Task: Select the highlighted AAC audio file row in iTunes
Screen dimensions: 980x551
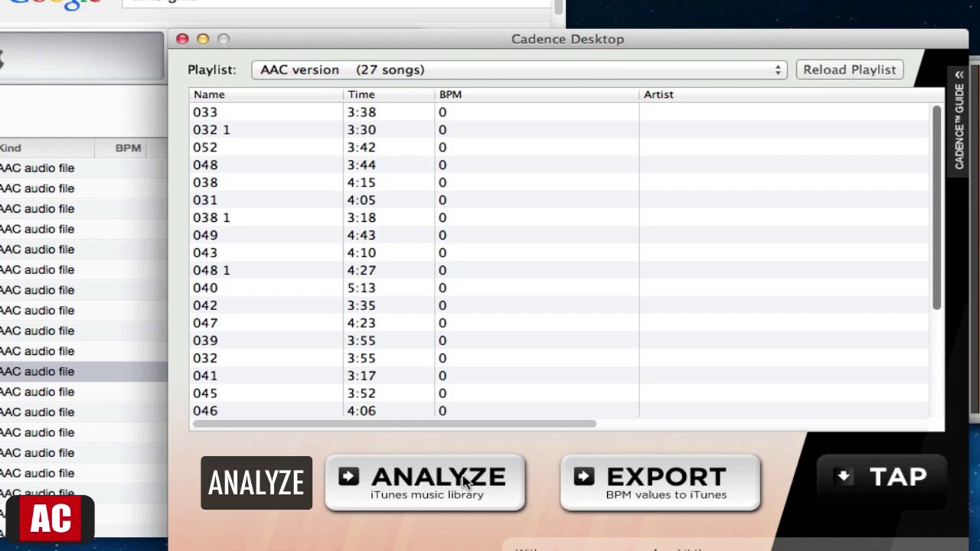Action: click(x=83, y=371)
